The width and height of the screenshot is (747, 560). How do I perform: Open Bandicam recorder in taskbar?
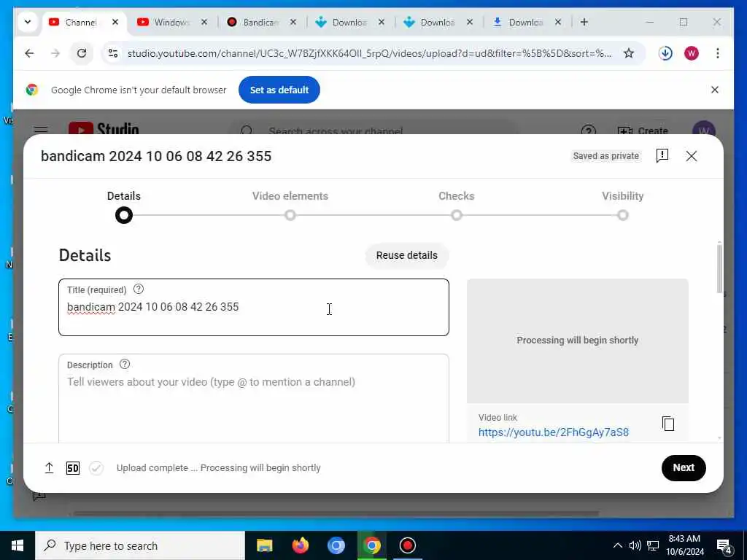(407, 545)
